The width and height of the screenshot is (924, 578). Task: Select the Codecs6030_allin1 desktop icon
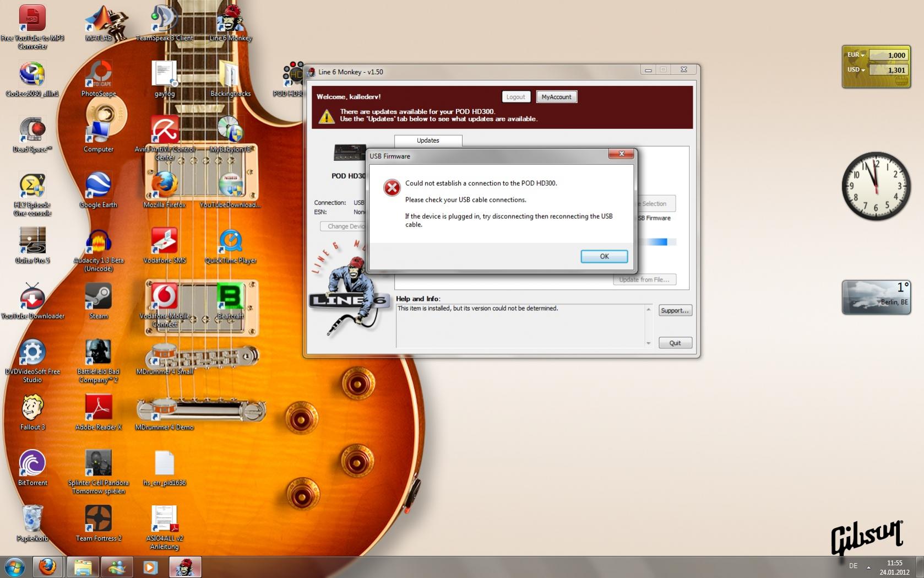click(32, 79)
